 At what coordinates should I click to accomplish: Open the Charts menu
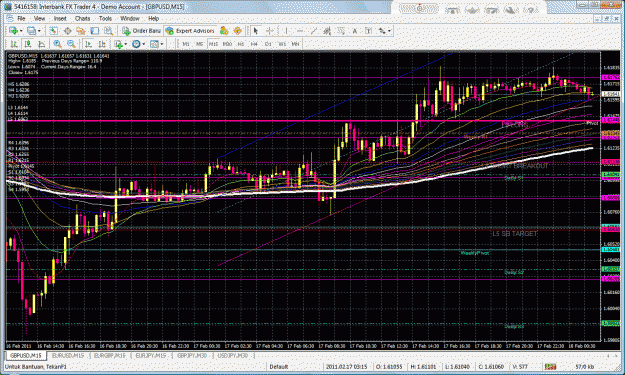[83, 18]
